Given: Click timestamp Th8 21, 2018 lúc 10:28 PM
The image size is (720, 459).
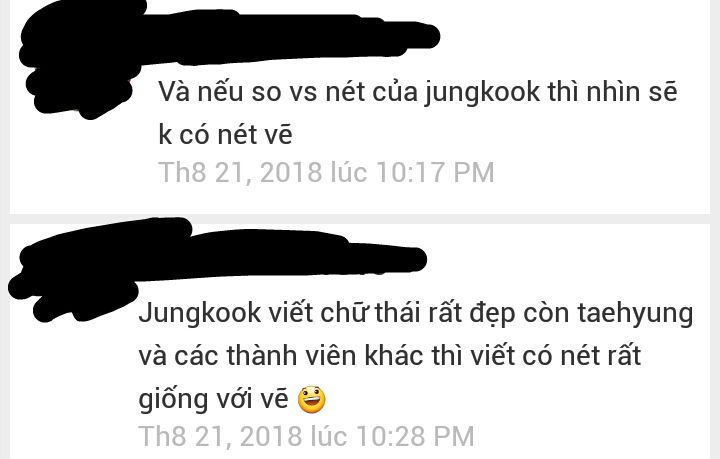Looking at the screenshot, I should (x=306, y=436).
